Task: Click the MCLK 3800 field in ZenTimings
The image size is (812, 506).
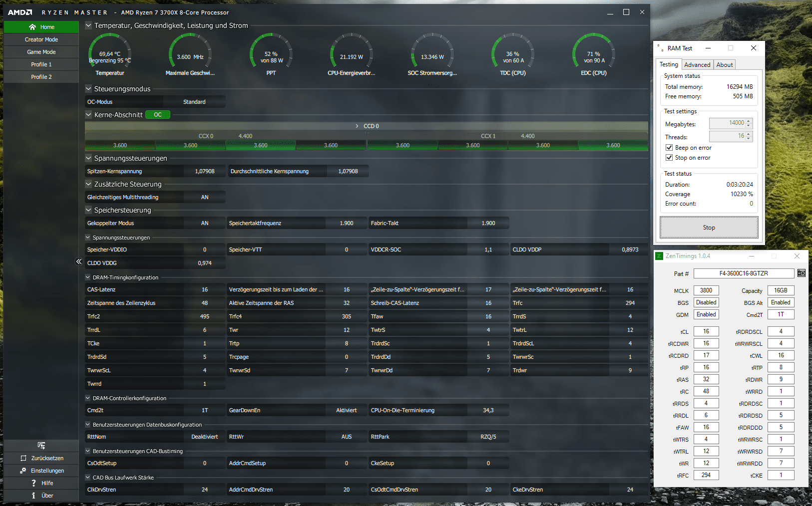Action: (706, 290)
